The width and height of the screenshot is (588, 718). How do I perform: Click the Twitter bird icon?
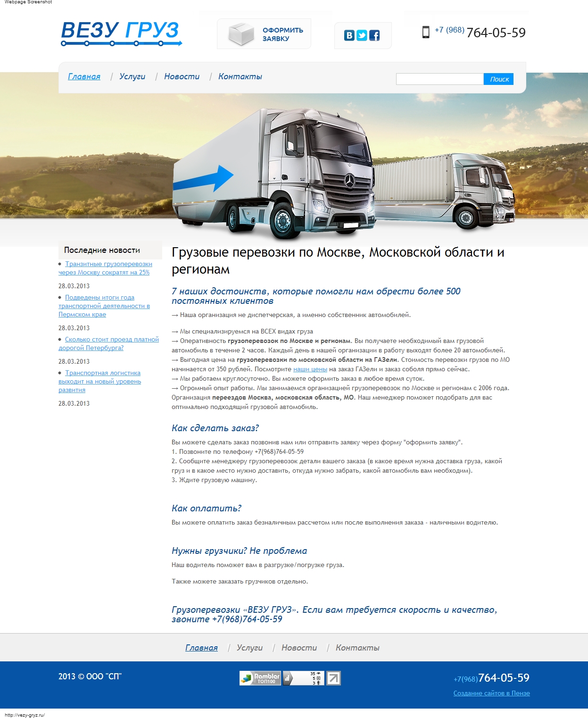point(362,35)
